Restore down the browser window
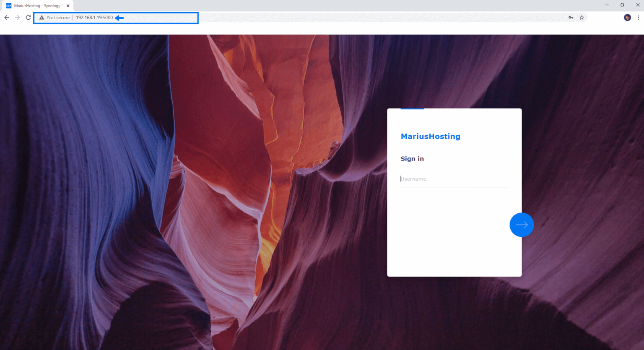The width and height of the screenshot is (644, 350). [622, 5]
